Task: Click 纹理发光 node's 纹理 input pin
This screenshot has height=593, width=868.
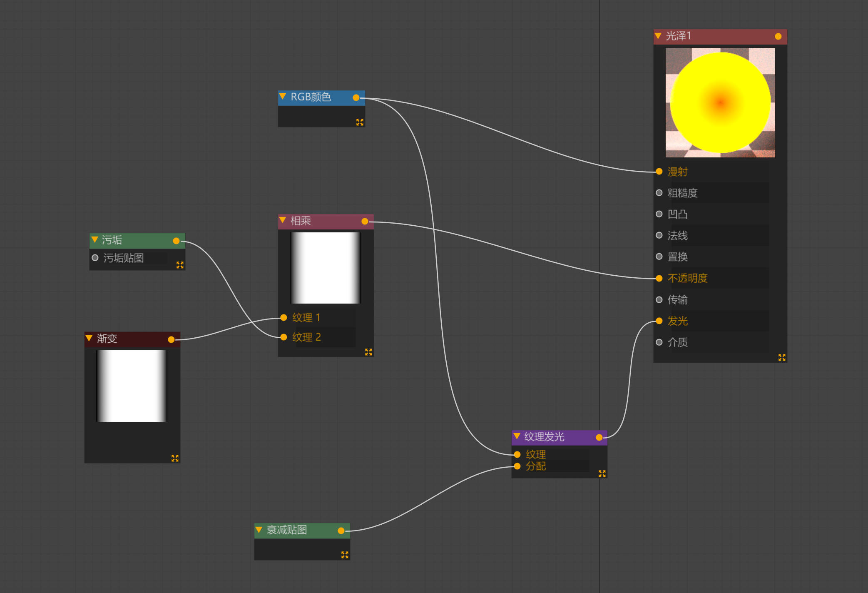Action: point(517,454)
